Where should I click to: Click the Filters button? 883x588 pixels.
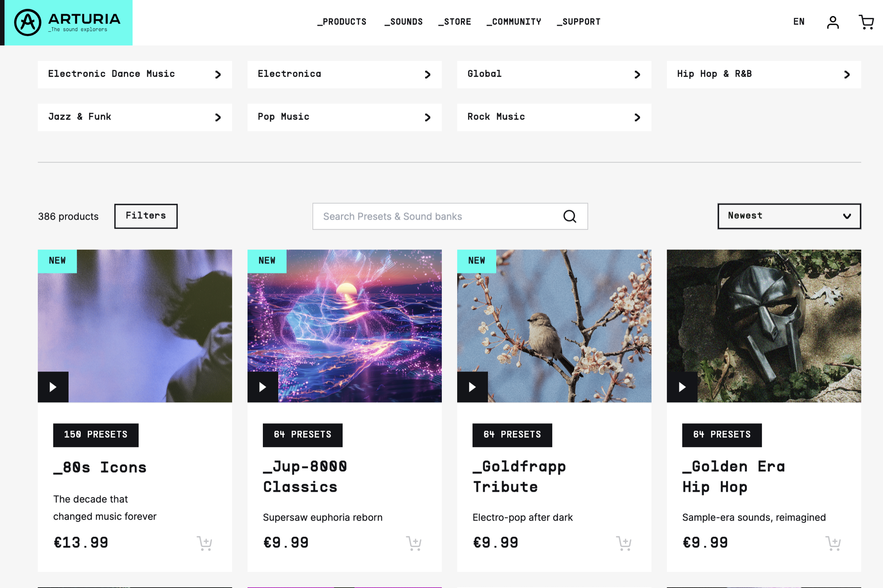146,216
